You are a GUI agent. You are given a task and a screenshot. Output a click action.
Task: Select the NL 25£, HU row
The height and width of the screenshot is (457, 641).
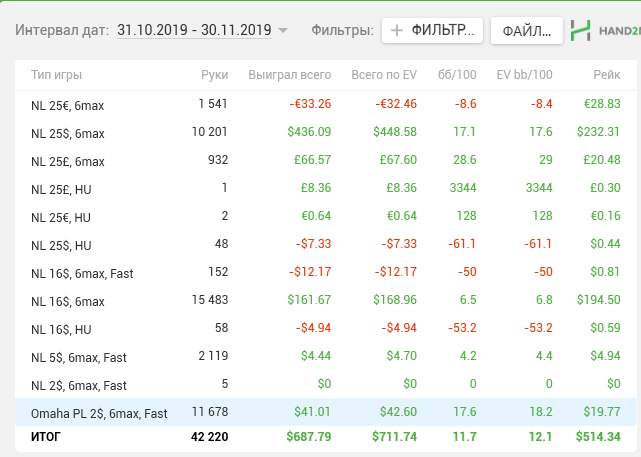click(60, 188)
